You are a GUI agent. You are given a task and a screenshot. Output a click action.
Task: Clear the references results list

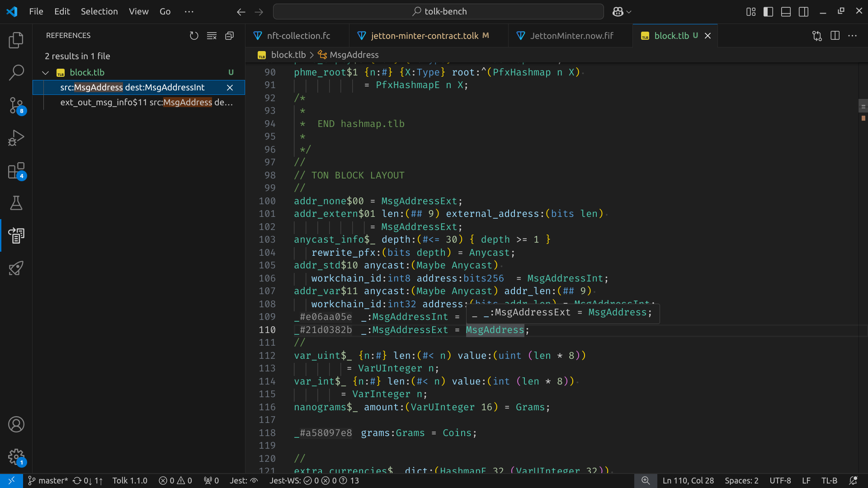click(x=212, y=36)
